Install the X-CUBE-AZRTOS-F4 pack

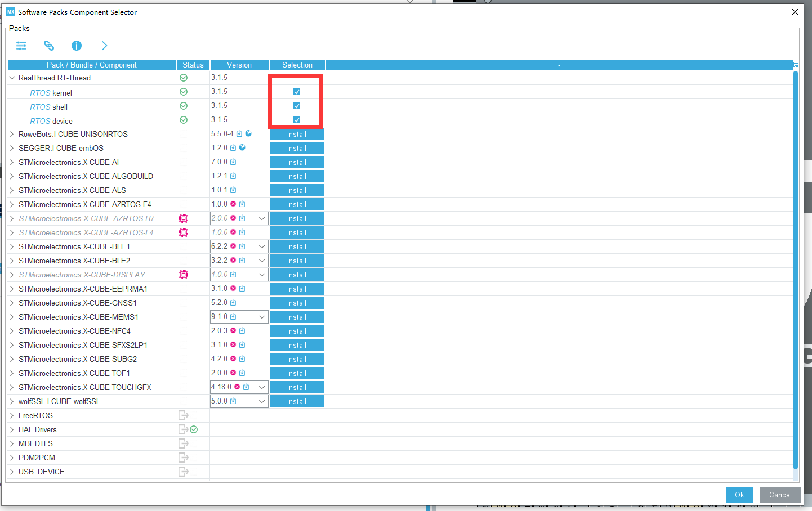point(297,204)
